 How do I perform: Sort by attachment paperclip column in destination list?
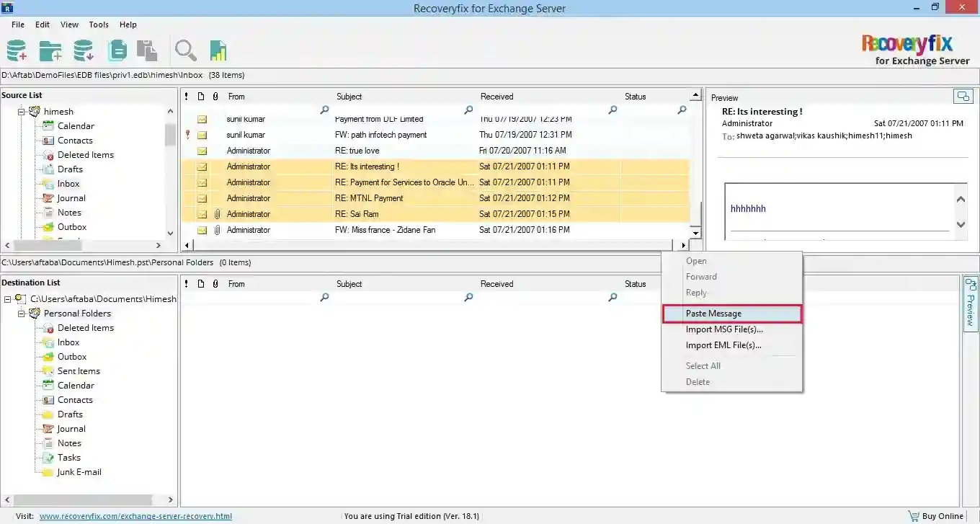coord(215,283)
